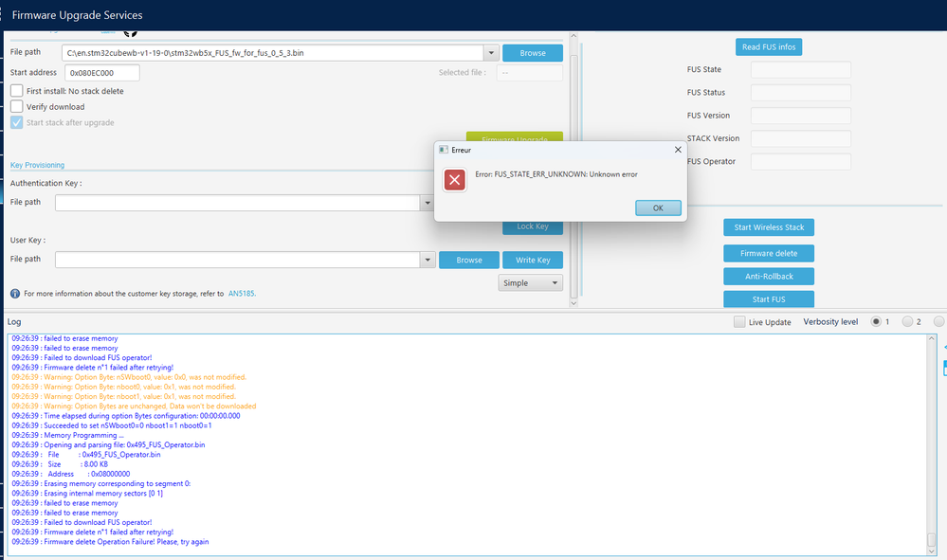Open firmware file path dropdown arrow
Screen dimensions: 947x560
click(491, 53)
